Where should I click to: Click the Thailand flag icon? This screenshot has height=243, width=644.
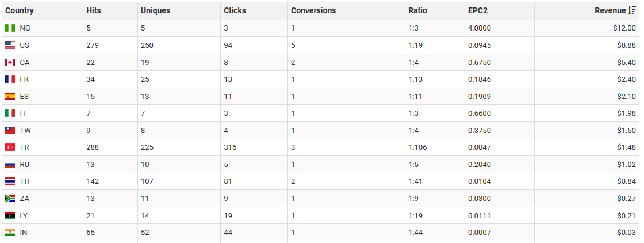tap(10, 181)
